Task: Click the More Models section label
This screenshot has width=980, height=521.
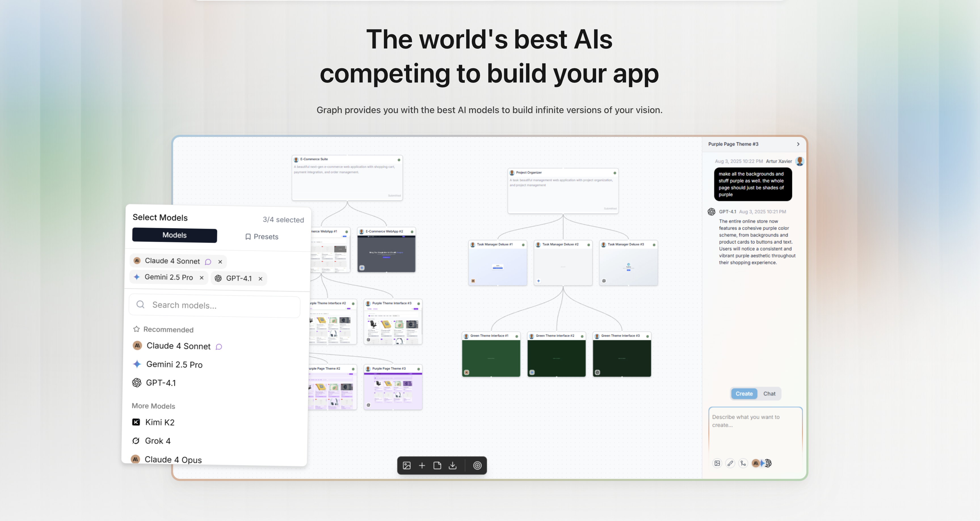Action: 153,406
